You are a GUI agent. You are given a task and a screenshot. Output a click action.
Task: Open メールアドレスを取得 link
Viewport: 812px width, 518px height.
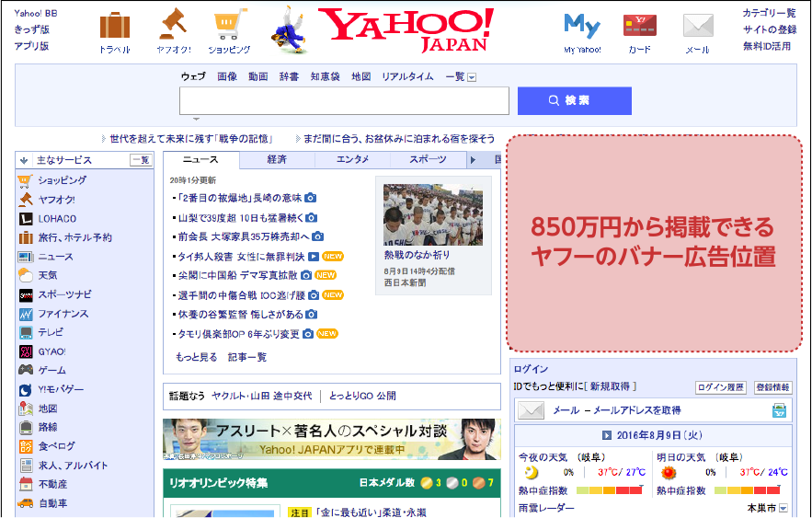click(x=636, y=410)
